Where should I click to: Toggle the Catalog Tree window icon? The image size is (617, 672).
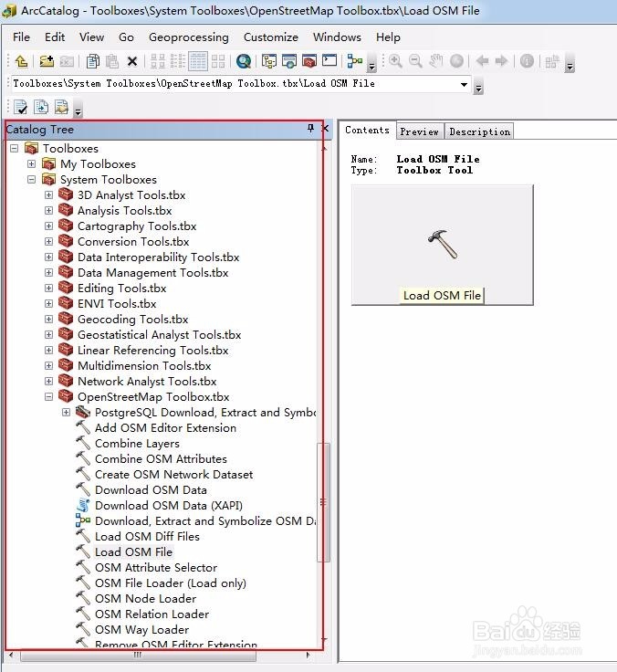click(x=269, y=61)
